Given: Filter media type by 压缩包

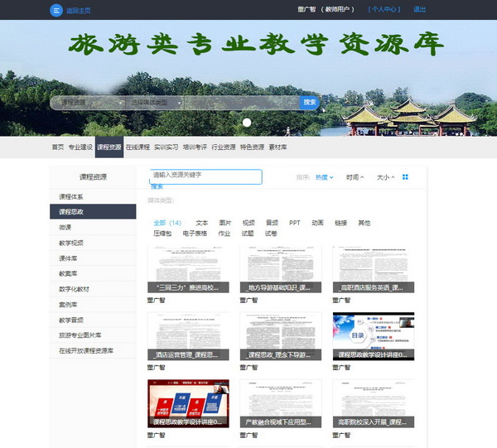Looking at the screenshot, I should tap(162, 234).
